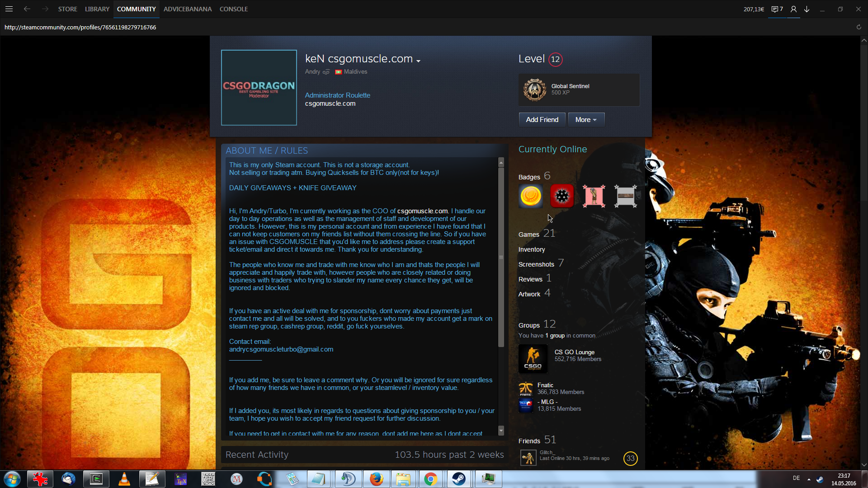Open the Reviews link
The height and width of the screenshot is (488, 868).
tap(530, 279)
